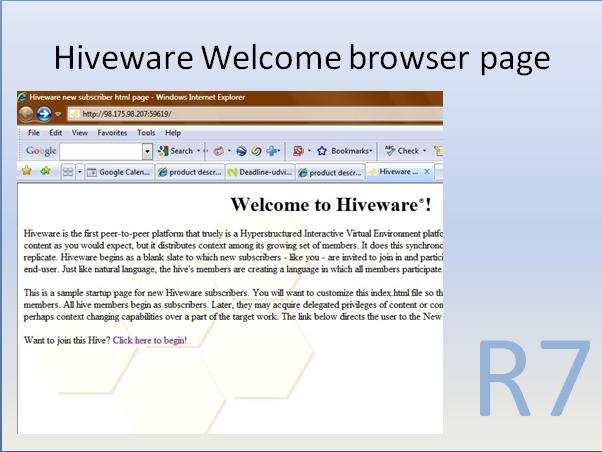This screenshot has height=452, width=602.
Task: Click the yellow Favorites Center star
Action: pyautogui.click(x=27, y=171)
